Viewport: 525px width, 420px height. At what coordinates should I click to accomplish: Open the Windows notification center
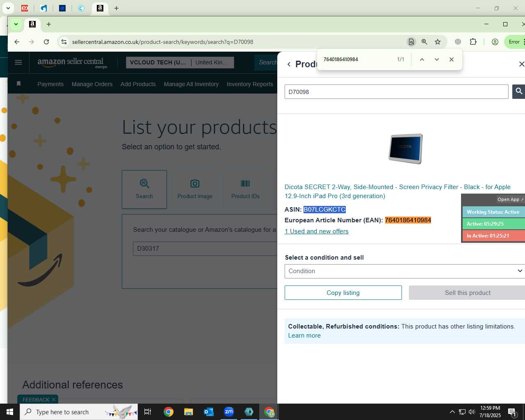[x=512, y=412]
